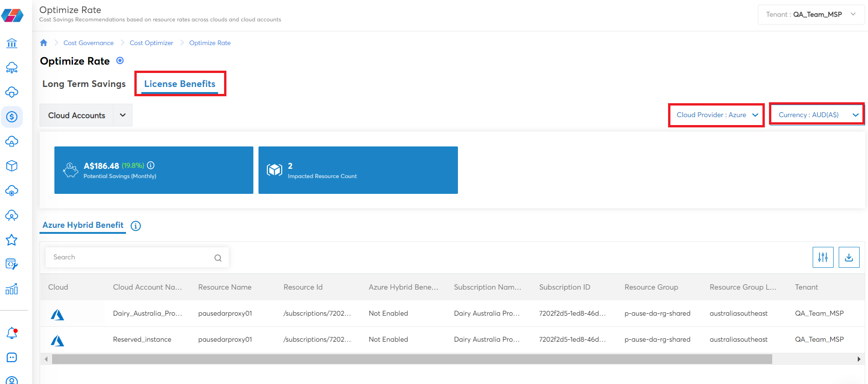Sort by Cloud Account Name column header

tap(147, 287)
